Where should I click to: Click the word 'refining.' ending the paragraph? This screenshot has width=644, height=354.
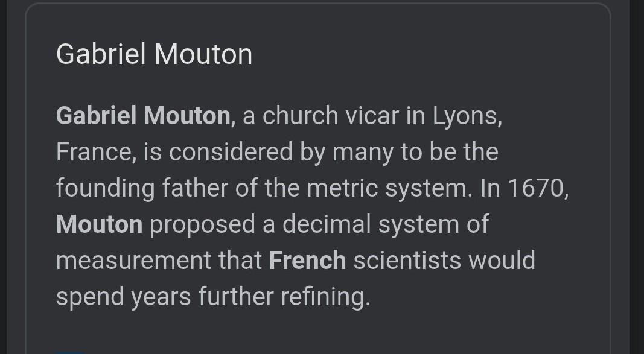tap(325, 297)
